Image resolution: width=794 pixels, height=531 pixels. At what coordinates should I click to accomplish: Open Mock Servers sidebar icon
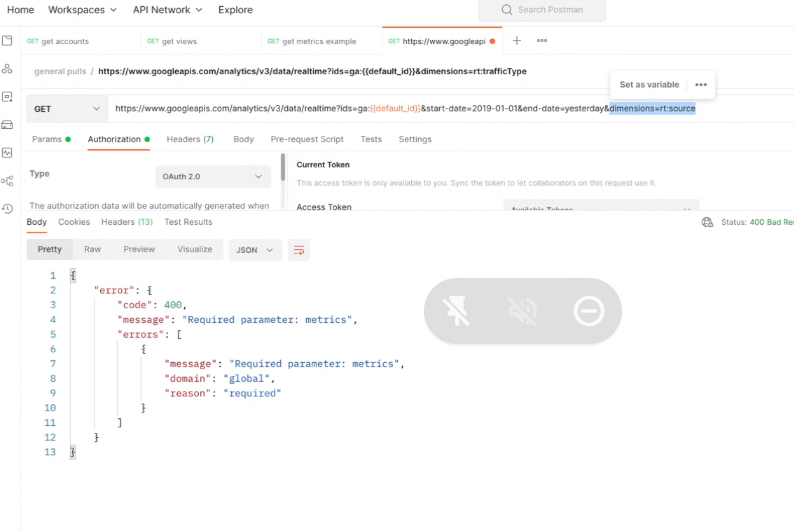tap(7, 125)
